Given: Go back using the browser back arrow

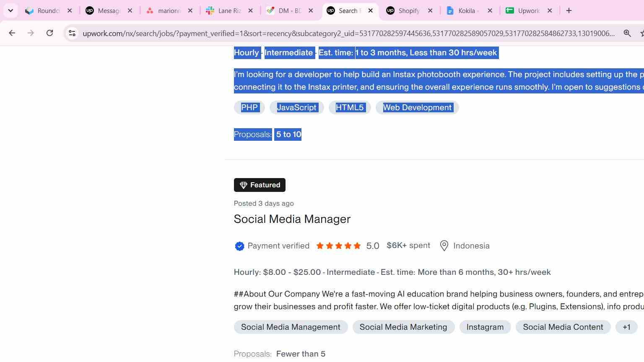Looking at the screenshot, I should [12, 33].
